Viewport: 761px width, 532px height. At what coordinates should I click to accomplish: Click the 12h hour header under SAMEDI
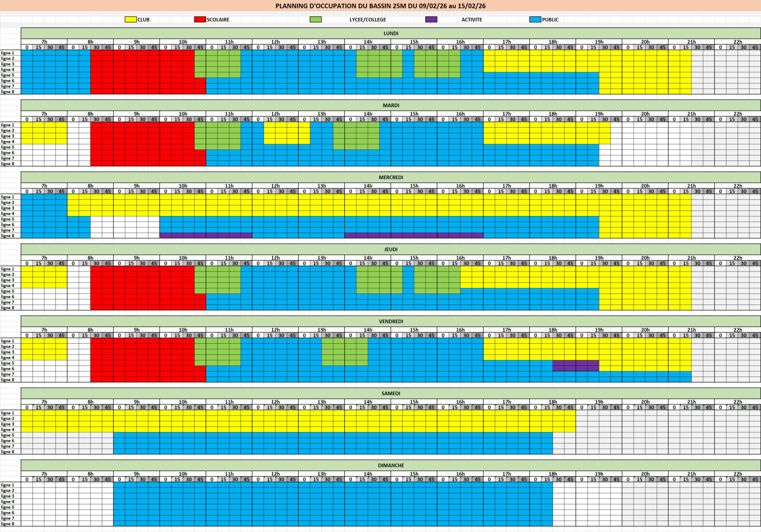(x=275, y=402)
